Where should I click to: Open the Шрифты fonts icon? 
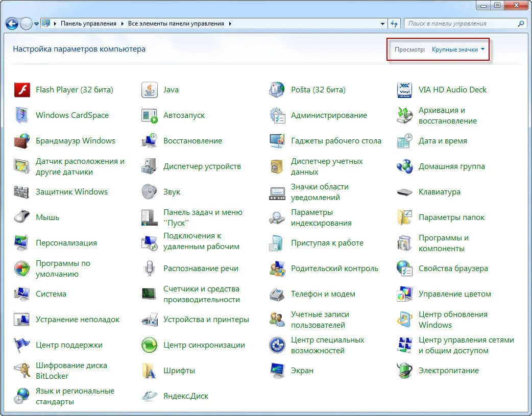click(150, 371)
